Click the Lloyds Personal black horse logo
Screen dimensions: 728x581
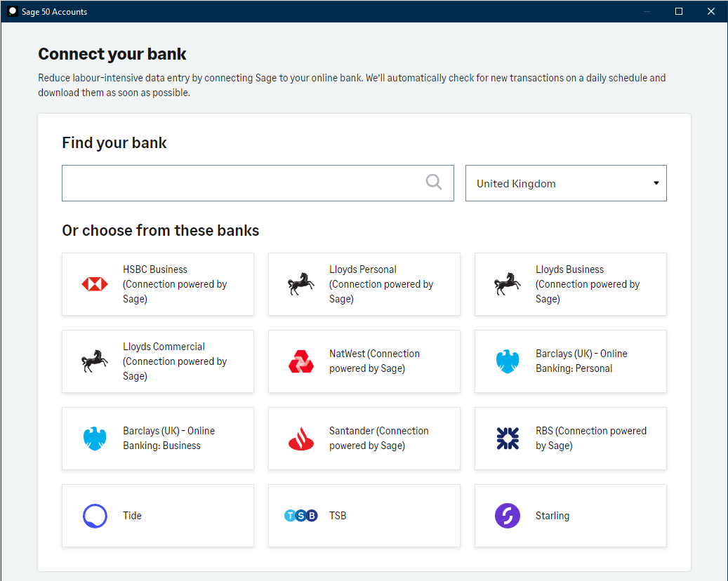(x=301, y=284)
